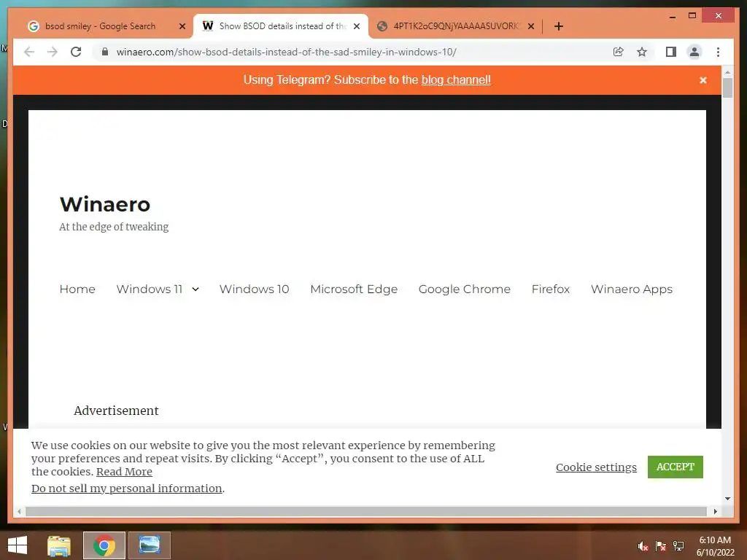Click the horizontal scrollbar left arrow

tap(19, 511)
